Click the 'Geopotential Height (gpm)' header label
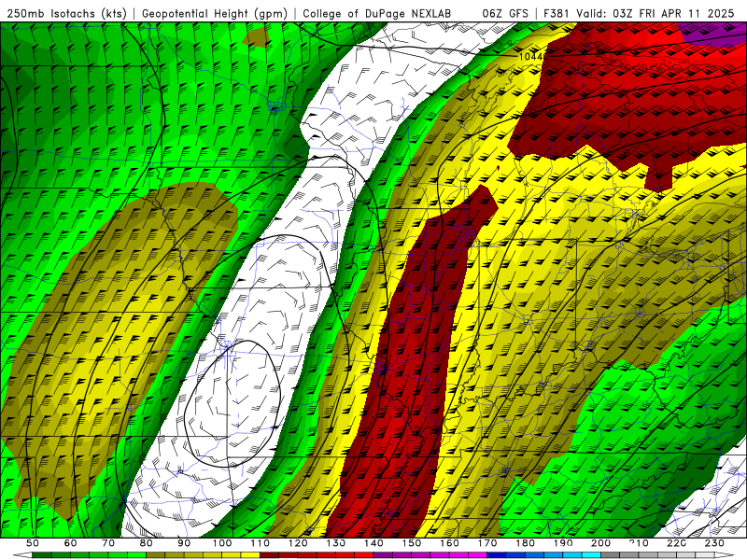 (x=215, y=13)
